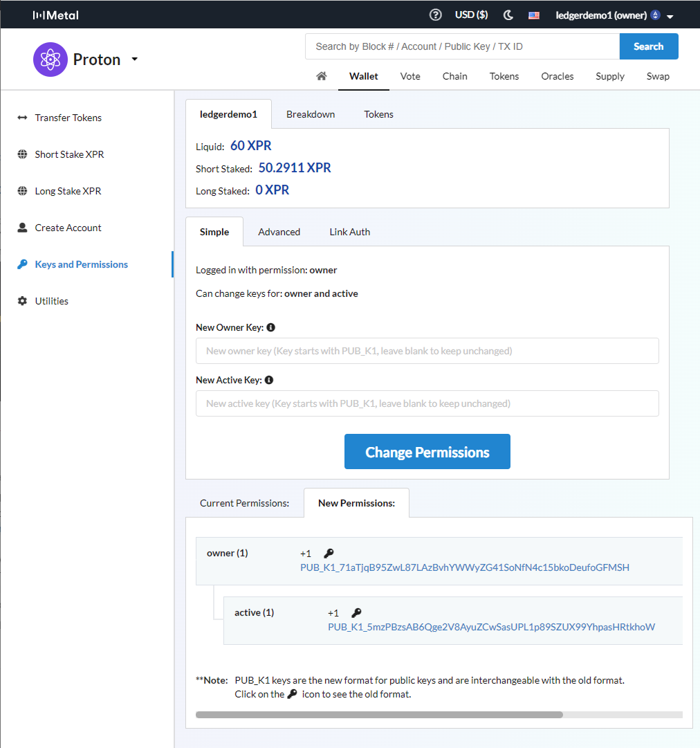Viewport: 700px width, 748px height.
Task: Toggle dark mode with the moon icon
Action: coord(508,14)
